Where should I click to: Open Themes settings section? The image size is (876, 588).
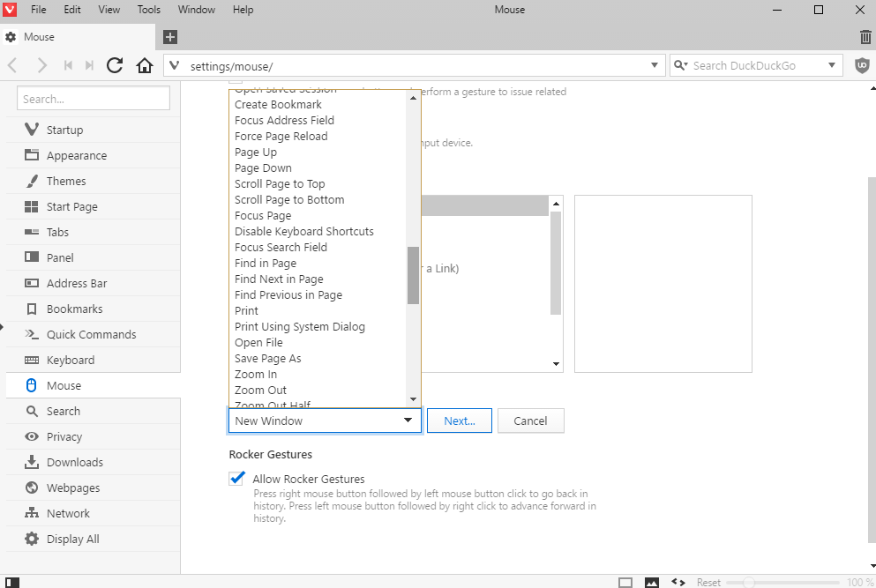(x=94, y=181)
